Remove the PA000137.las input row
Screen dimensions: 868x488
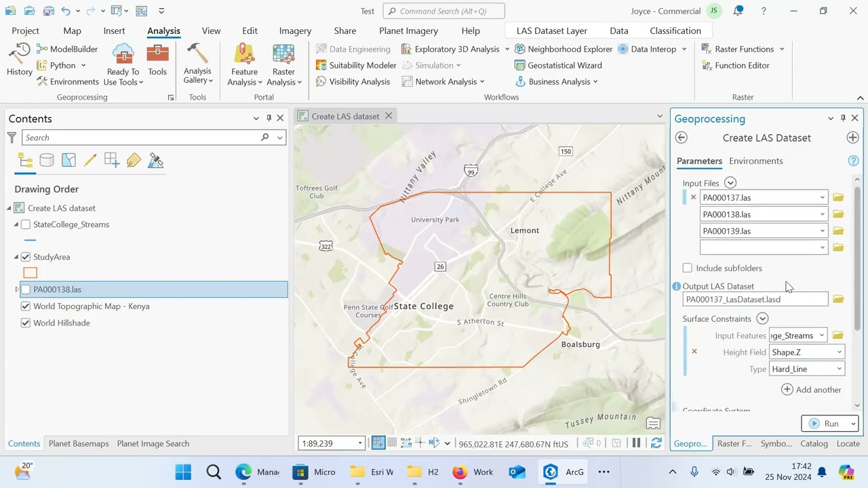693,197
